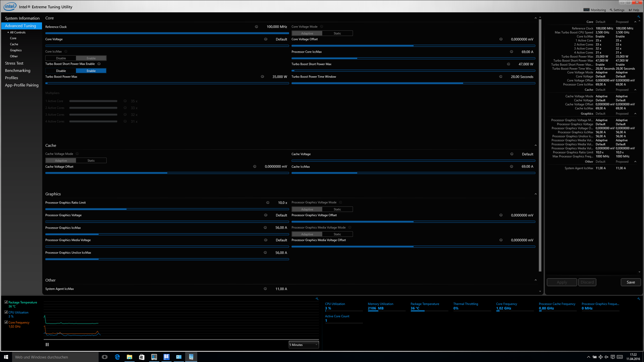Screen dimensions: 644x362
Task: Click info icon beside System Agent IccMax
Action: [265, 289]
